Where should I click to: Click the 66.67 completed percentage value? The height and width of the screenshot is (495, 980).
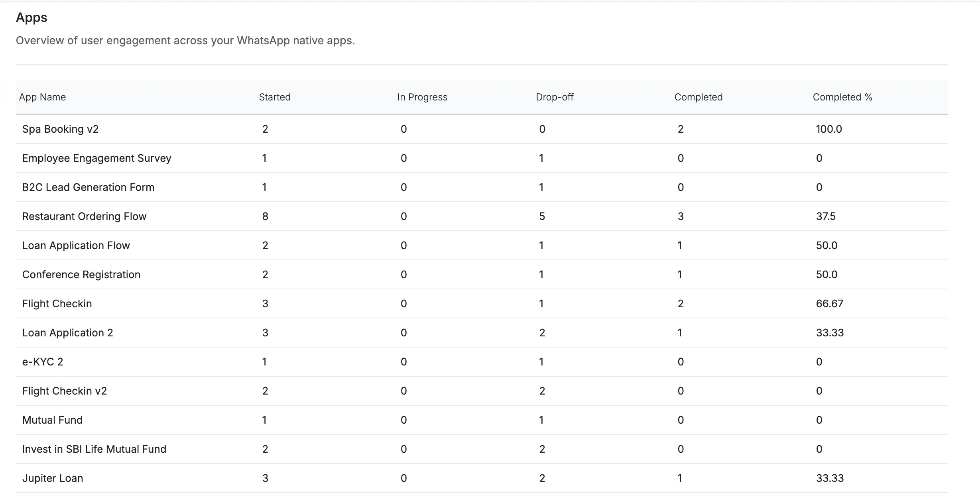(830, 304)
